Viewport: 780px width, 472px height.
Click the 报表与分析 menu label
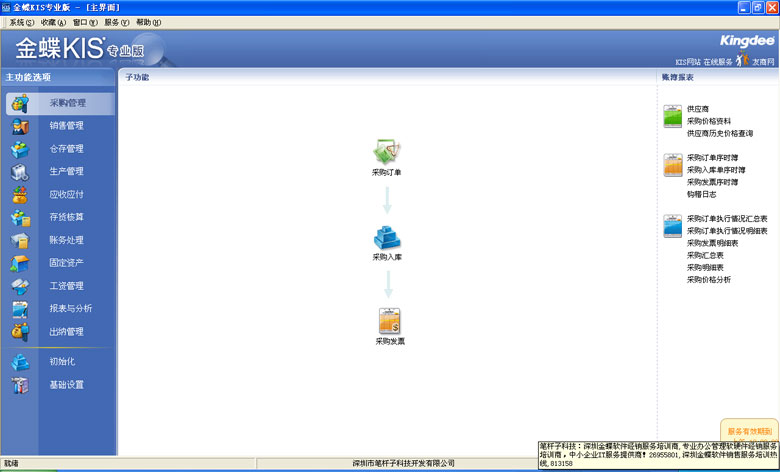(x=71, y=308)
